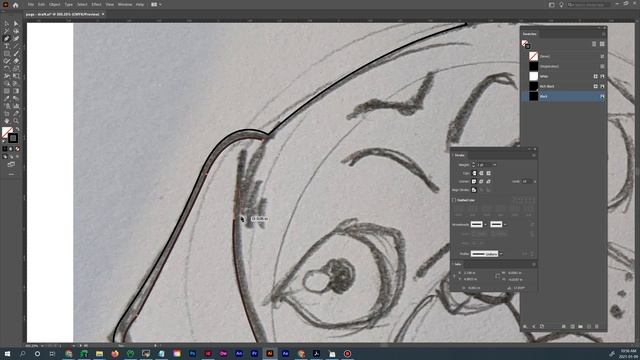Open the Effect menu
This screenshot has width=640, height=360.
click(x=96, y=4)
